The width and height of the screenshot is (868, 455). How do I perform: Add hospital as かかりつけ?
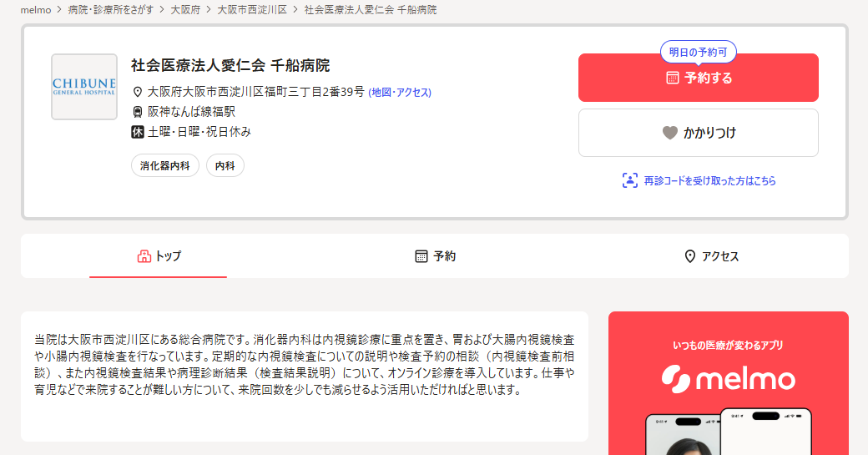(699, 133)
